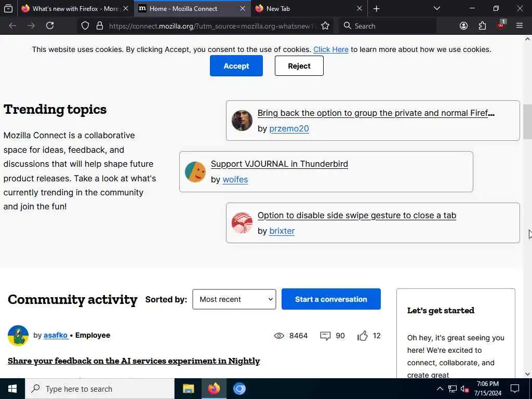Open the Windows notification center
Screen dimensions: 532x399
pyautogui.click(x=515, y=389)
